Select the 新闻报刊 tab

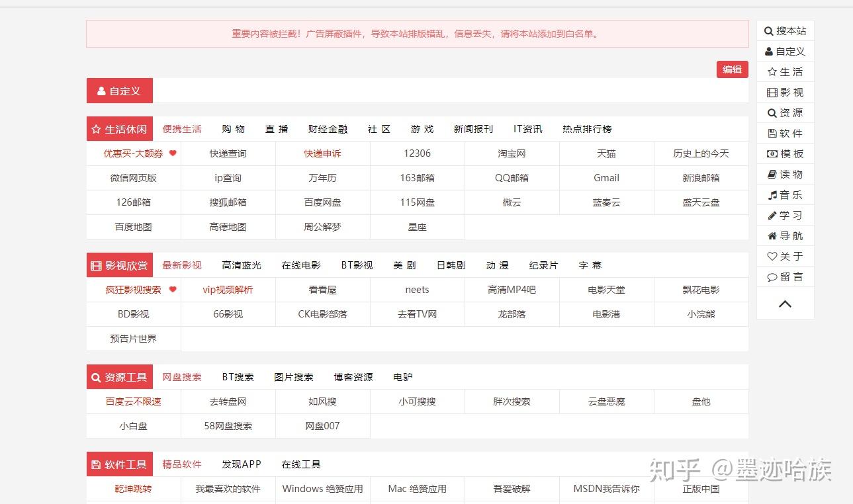473,129
